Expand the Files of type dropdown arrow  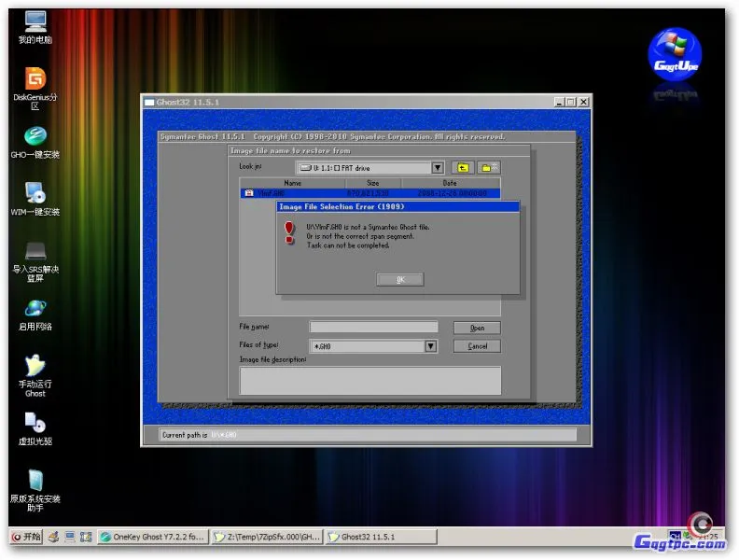(x=431, y=346)
